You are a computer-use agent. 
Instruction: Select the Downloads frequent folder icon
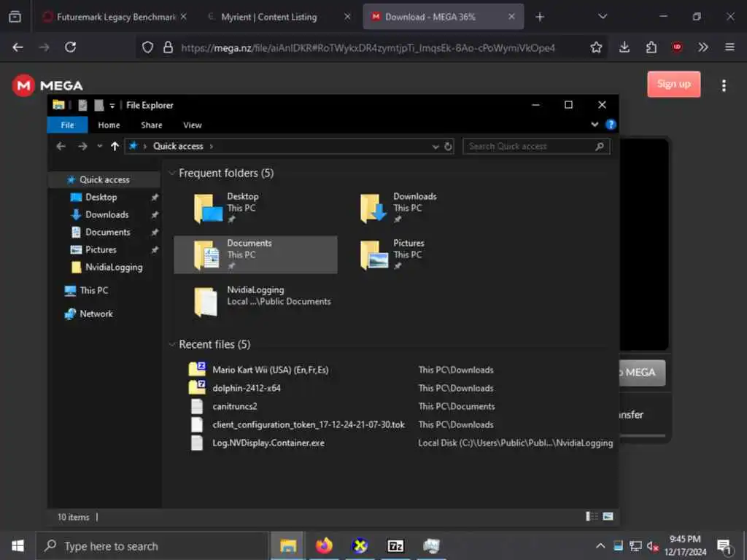pyautogui.click(x=373, y=208)
